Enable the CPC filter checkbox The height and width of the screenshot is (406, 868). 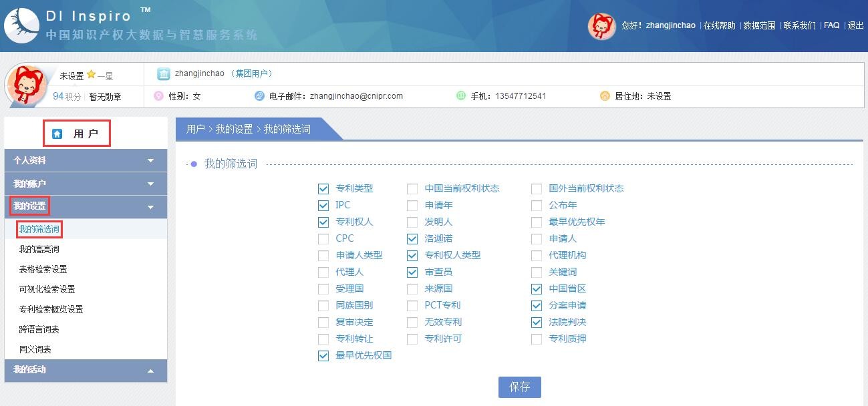(323, 239)
